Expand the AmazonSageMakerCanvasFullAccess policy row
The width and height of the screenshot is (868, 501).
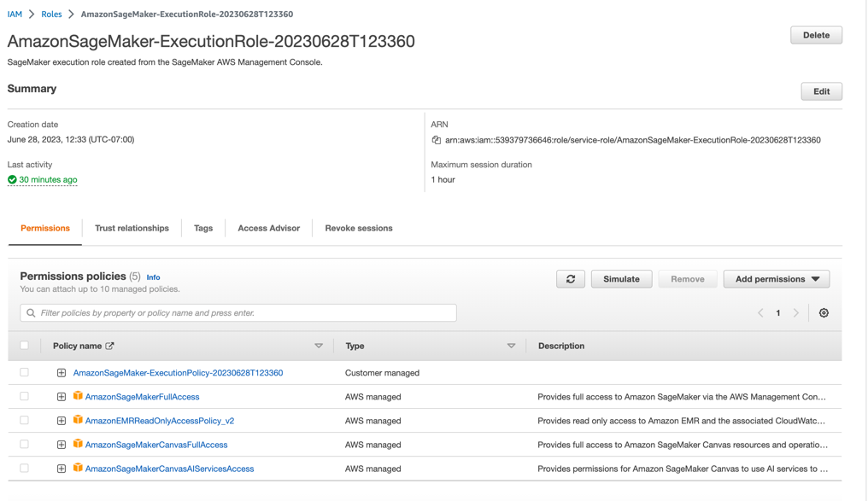coord(62,445)
